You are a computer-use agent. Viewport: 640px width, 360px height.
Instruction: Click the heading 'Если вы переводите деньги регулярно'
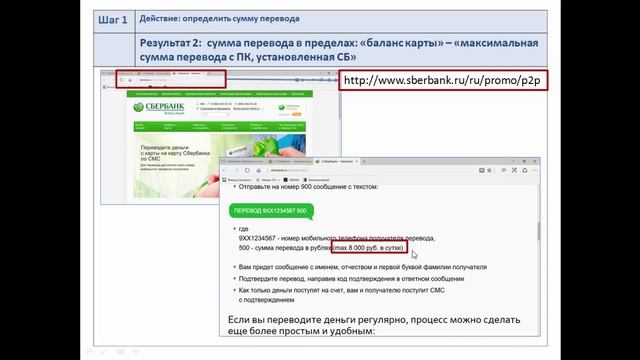click(374, 325)
